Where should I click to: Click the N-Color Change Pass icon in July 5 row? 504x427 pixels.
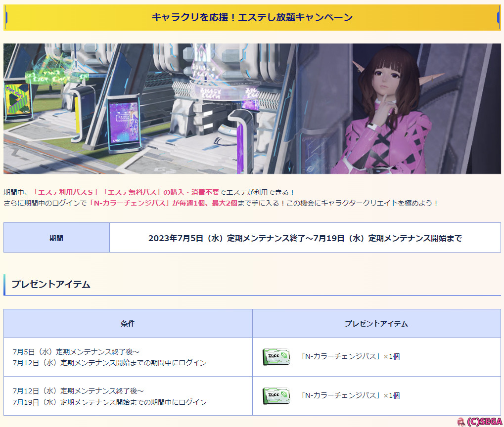point(276,357)
